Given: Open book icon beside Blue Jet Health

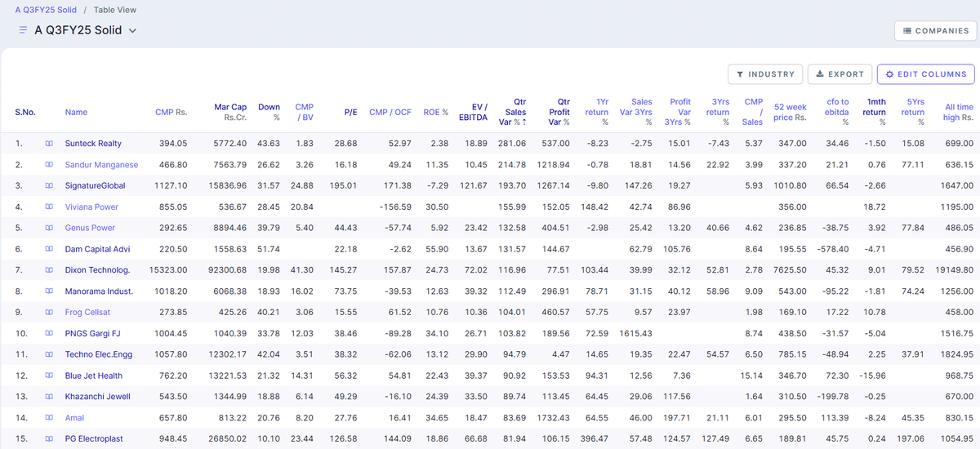Looking at the screenshot, I should click(49, 376).
